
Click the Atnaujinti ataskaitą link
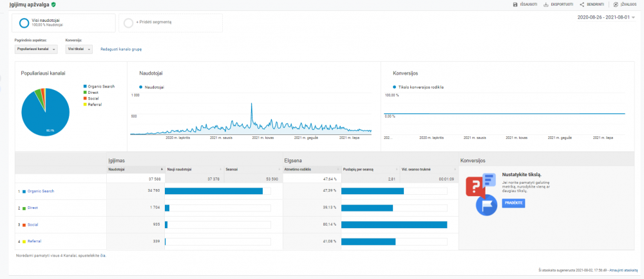click(623, 270)
